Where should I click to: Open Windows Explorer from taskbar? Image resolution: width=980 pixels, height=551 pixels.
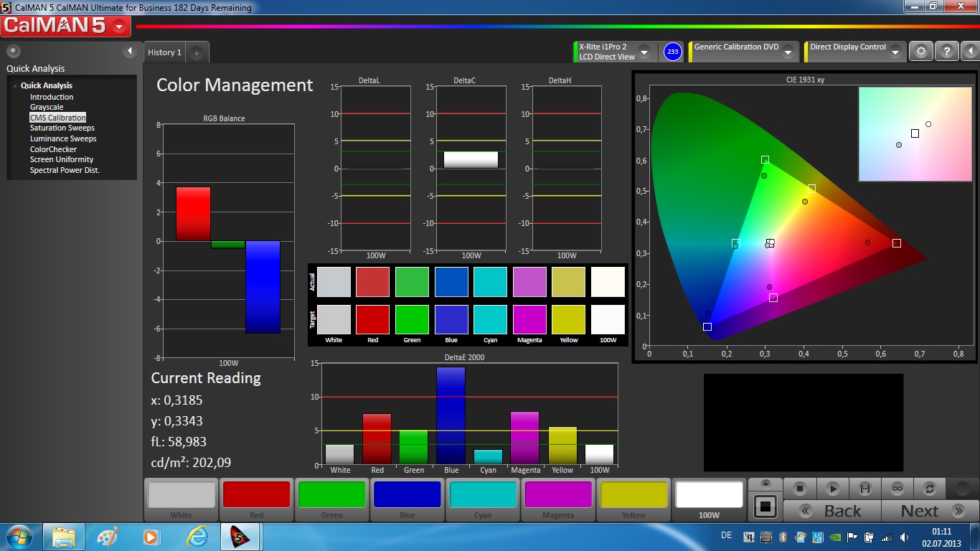tap(64, 537)
